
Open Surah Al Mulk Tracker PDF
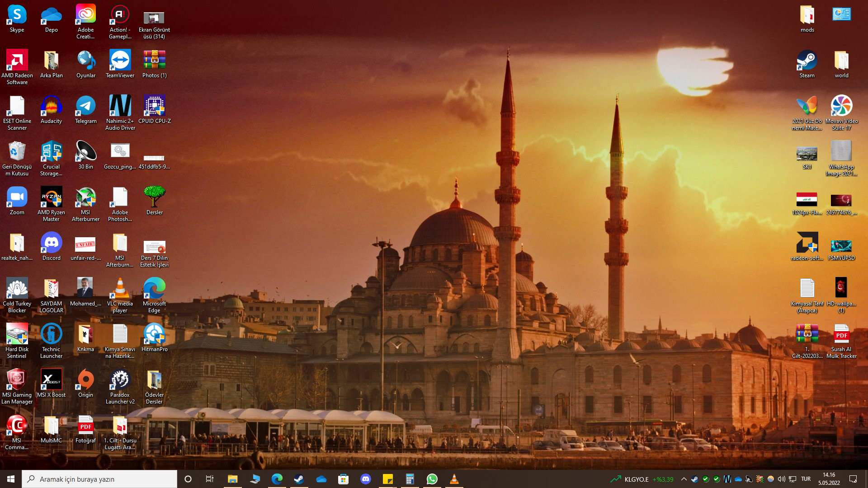pos(841,341)
